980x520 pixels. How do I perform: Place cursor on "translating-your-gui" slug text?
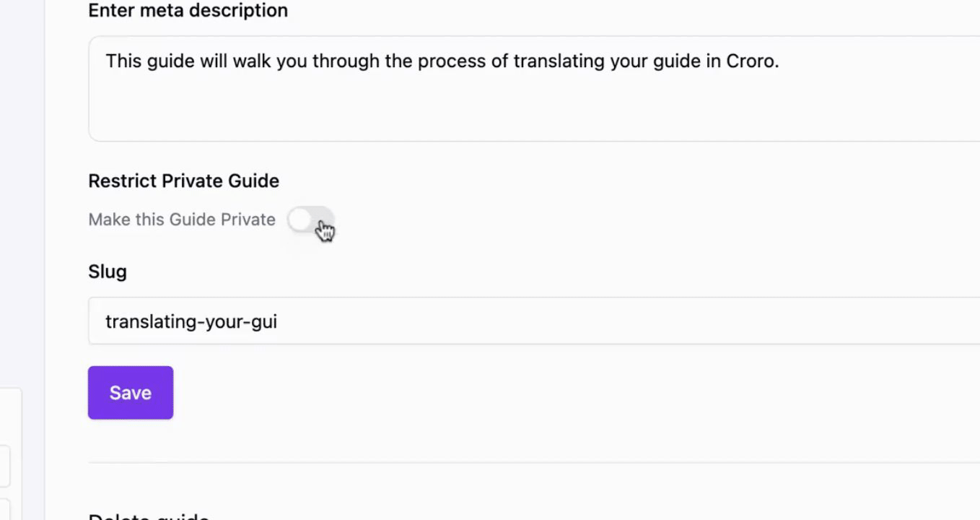coord(191,321)
